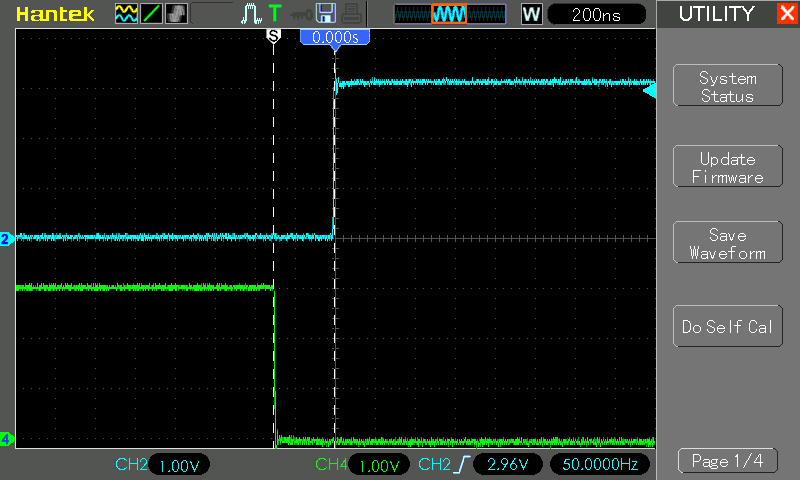This screenshot has height=480, width=800.
Task: Click the gray persistence display icon
Action: click(x=177, y=14)
